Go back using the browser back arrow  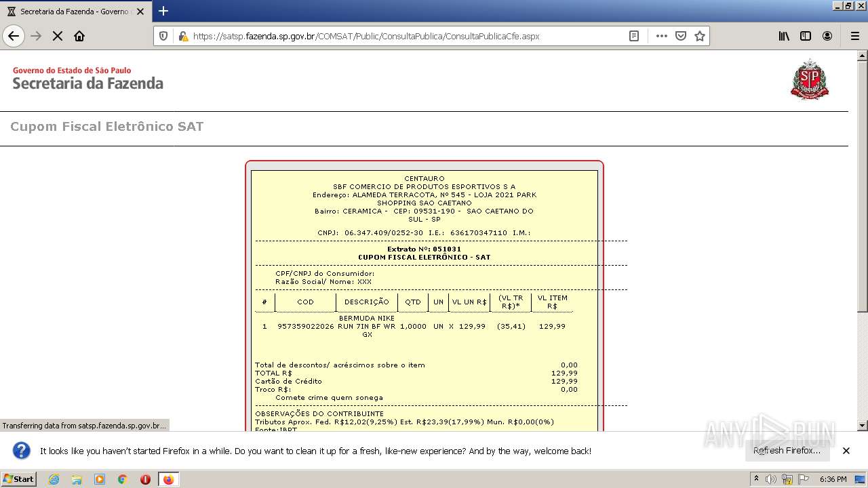(x=14, y=36)
